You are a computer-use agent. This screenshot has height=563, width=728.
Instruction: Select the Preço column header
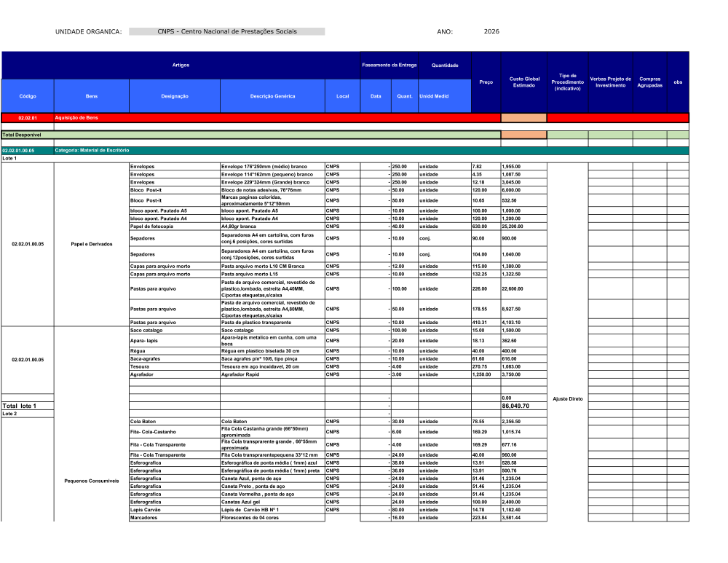(x=486, y=82)
